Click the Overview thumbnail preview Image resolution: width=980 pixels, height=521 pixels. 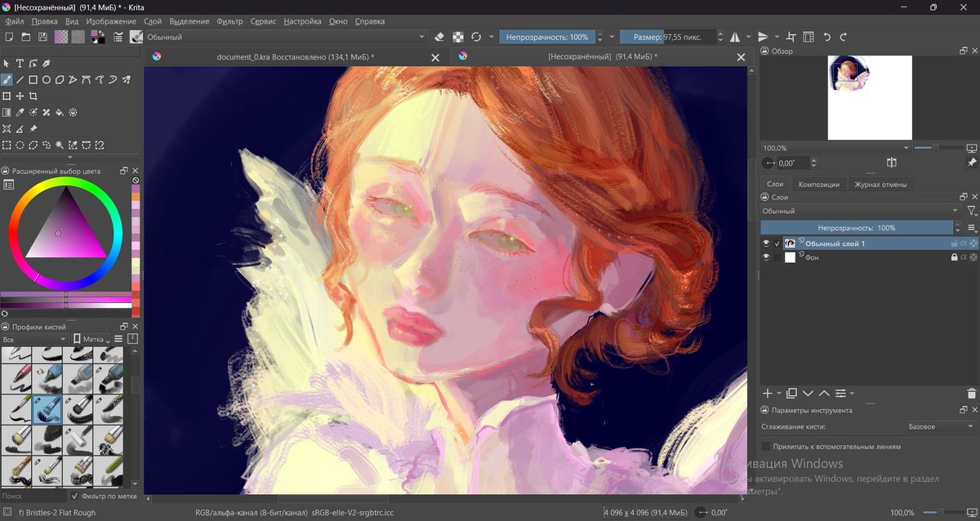coord(870,98)
